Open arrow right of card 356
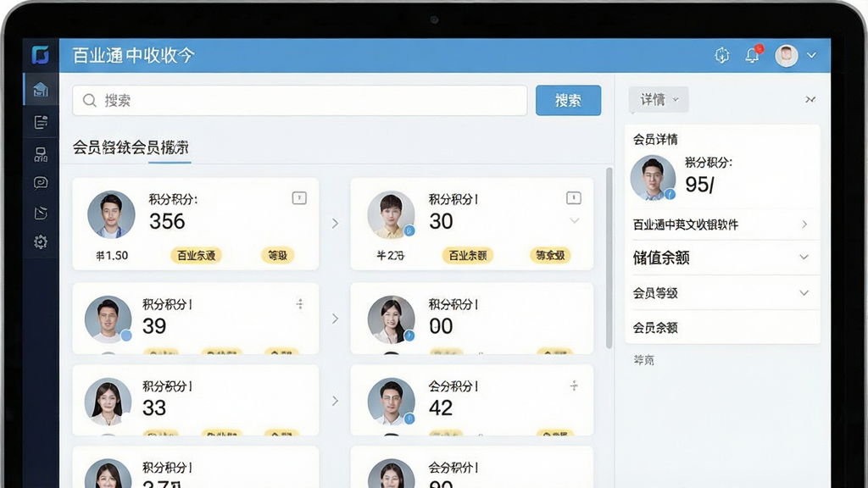Screen dimensions: 868x488 click(x=335, y=224)
